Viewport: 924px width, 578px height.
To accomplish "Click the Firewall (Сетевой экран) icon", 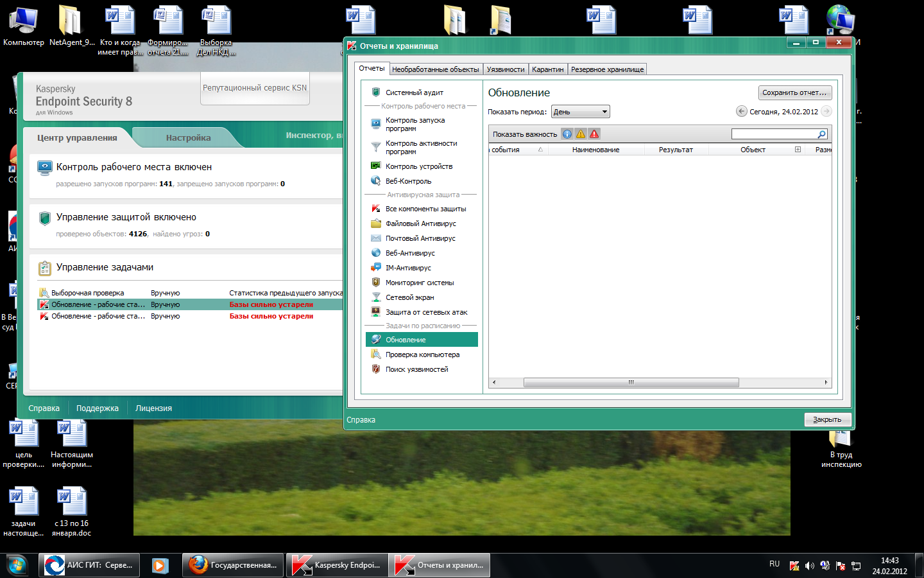I will [x=376, y=297].
